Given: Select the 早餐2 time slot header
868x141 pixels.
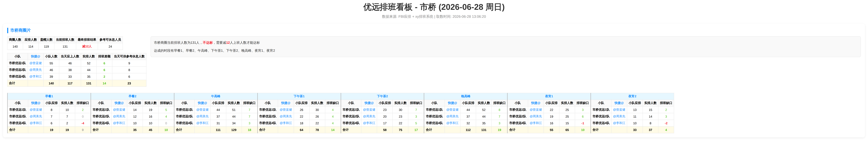Looking at the screenshot, I should [x=132, y=96].
